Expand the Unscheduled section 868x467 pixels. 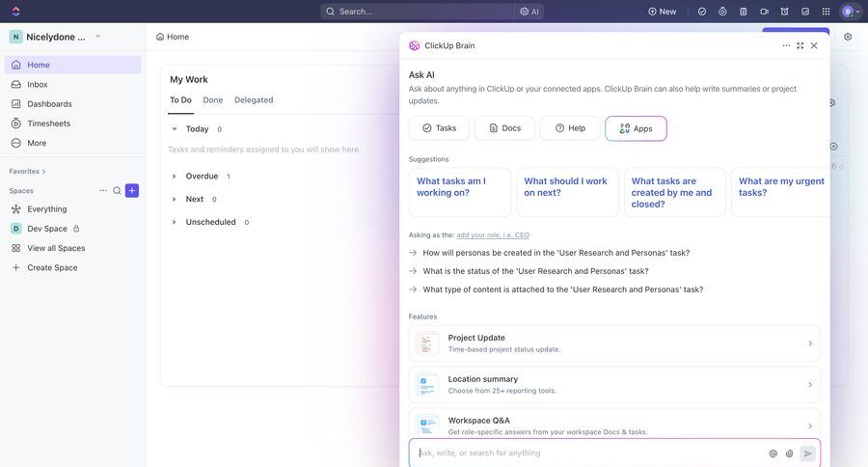point(175,222)
